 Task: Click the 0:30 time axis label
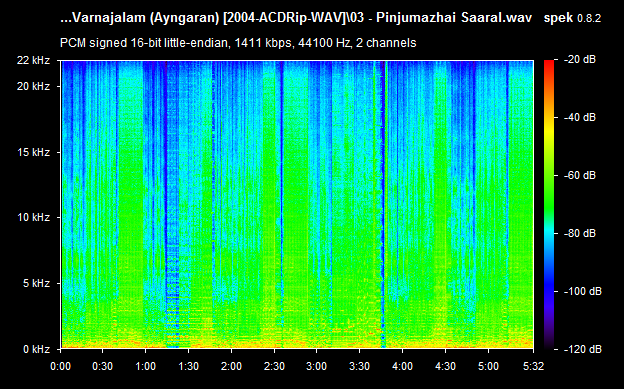click(x=103, y=366)
